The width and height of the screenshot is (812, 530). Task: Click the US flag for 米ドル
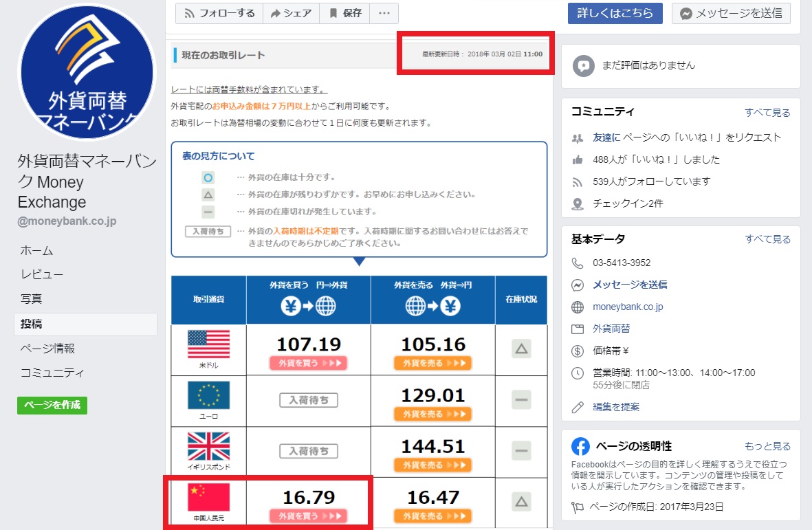(x=209, y=344)
